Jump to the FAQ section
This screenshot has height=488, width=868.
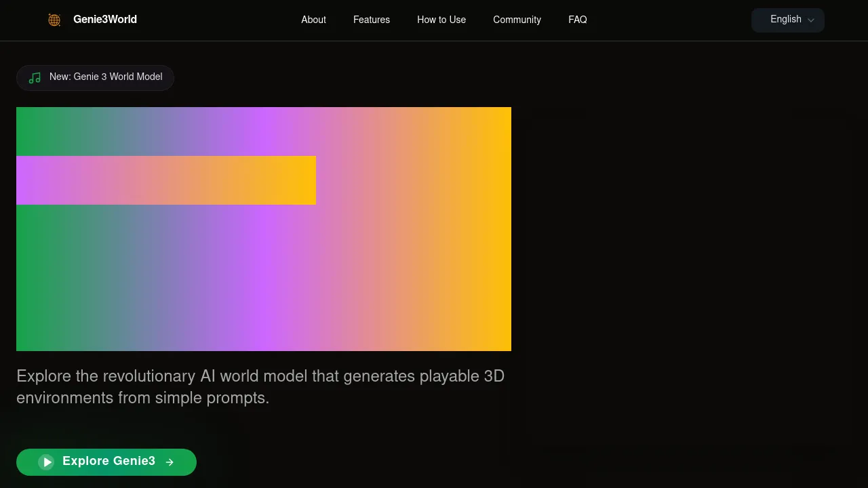tap(578, 20)
